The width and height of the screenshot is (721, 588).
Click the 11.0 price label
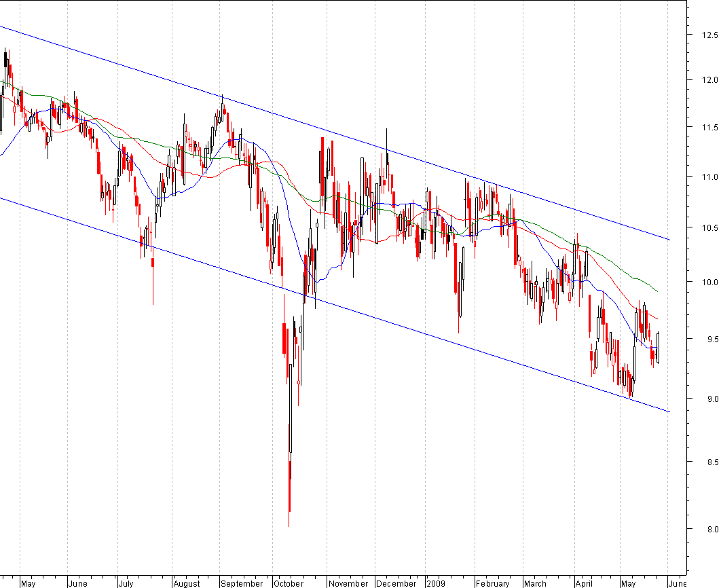coord(710,177)
